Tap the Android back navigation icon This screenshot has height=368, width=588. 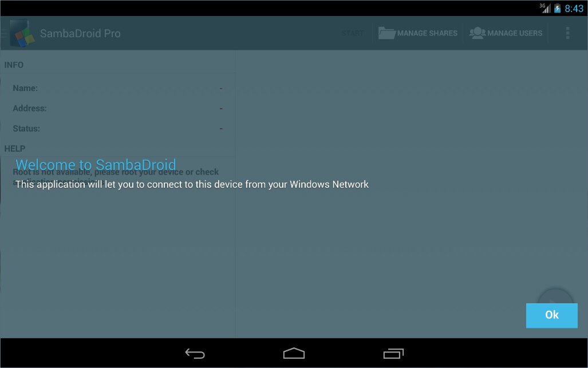tap(195, 354)
